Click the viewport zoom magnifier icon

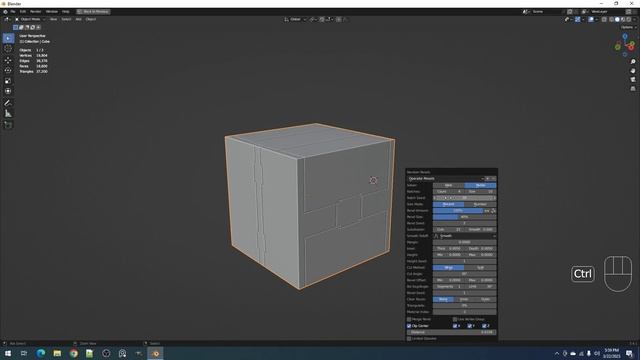[x=633, y=62]
